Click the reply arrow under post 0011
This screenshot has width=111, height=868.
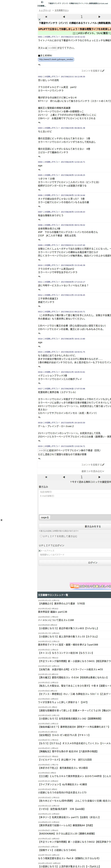39,290
